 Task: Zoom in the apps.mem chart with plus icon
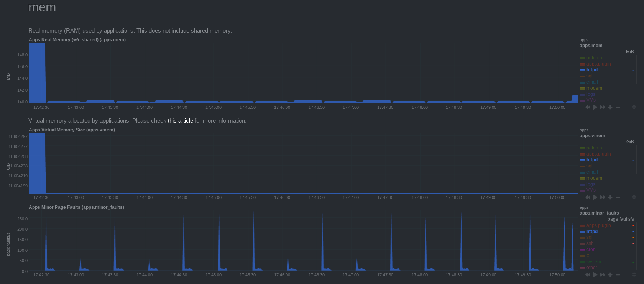pyautogui.click(x=610, y=107)
